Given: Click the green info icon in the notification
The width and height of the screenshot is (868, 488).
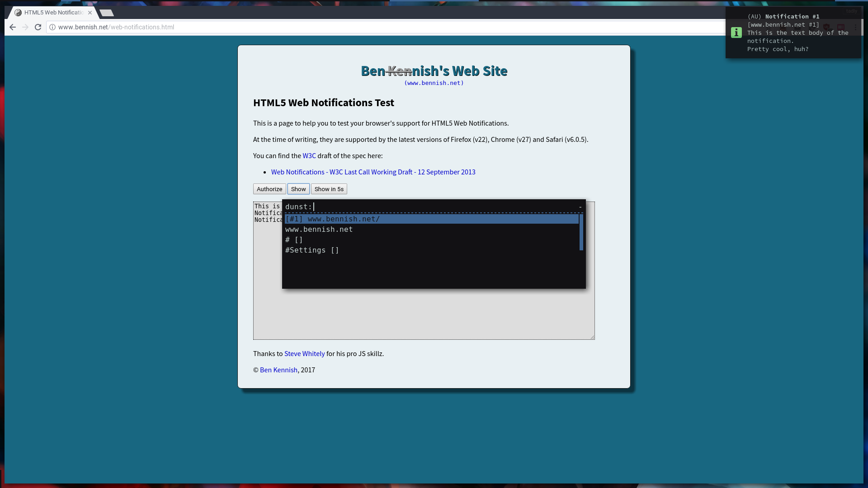Looking at the screenshot, I should (737, 33).
